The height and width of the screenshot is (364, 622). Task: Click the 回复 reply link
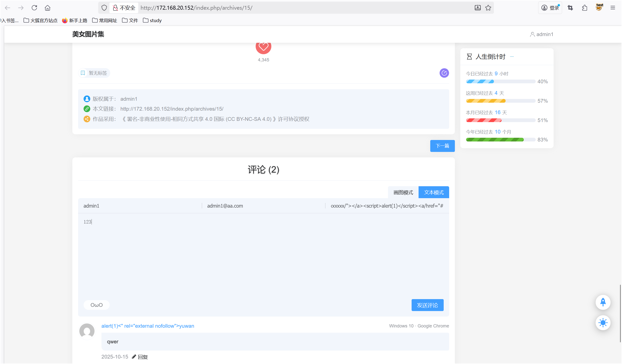tap(143, 357)
